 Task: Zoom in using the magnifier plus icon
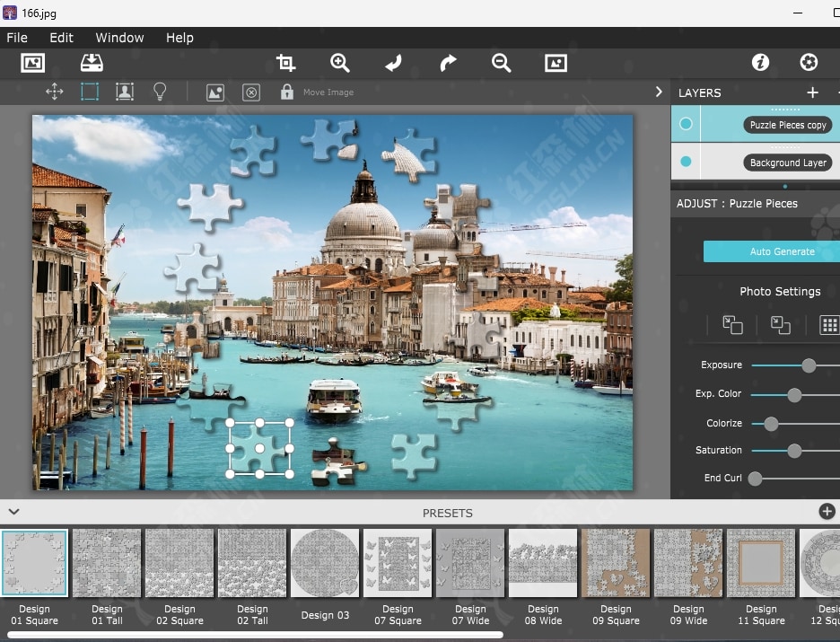click(339, 63)
